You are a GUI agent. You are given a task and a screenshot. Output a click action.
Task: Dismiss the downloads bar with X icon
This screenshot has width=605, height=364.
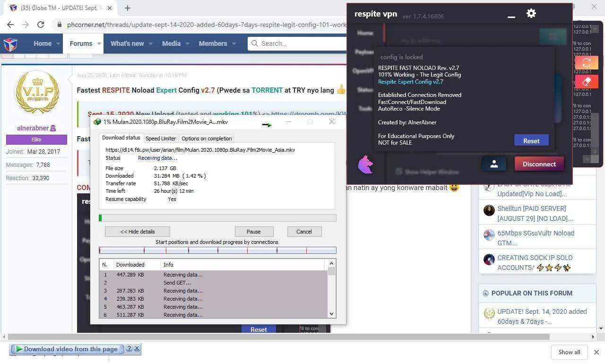(x=596, y=352)
